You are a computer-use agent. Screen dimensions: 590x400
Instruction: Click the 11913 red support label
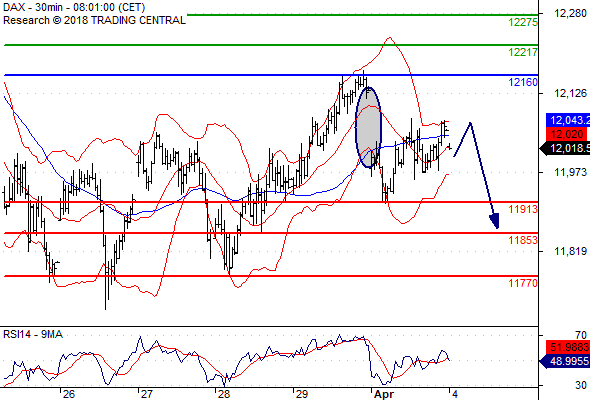pos(523,209)
